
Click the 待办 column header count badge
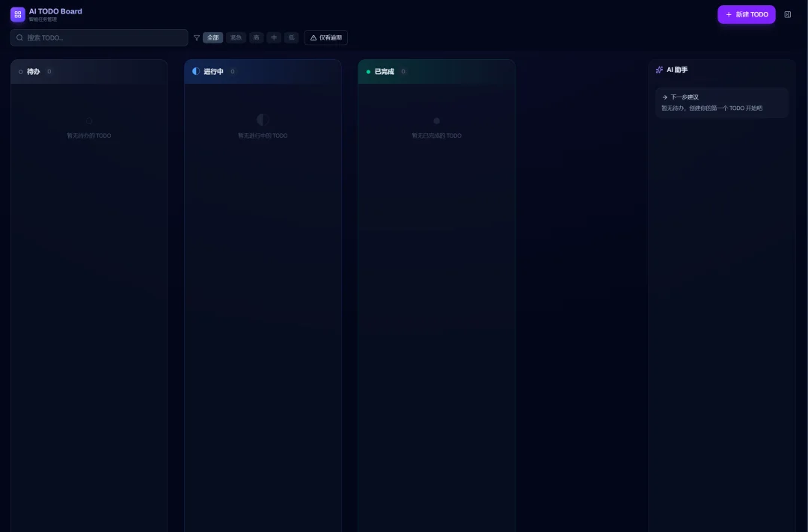point(49,71)
